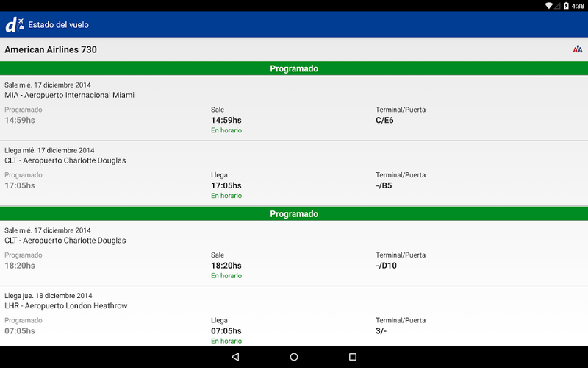Screen dimensions: 588x368
Task: Tap En horario under 07:05hs
Action: [226, 341]
